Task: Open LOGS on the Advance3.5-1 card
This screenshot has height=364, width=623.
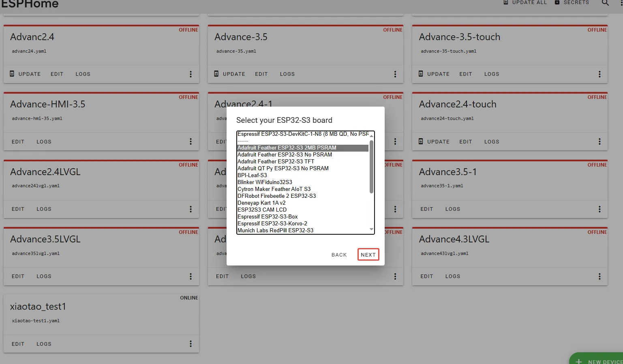Action: click(453, 209)
